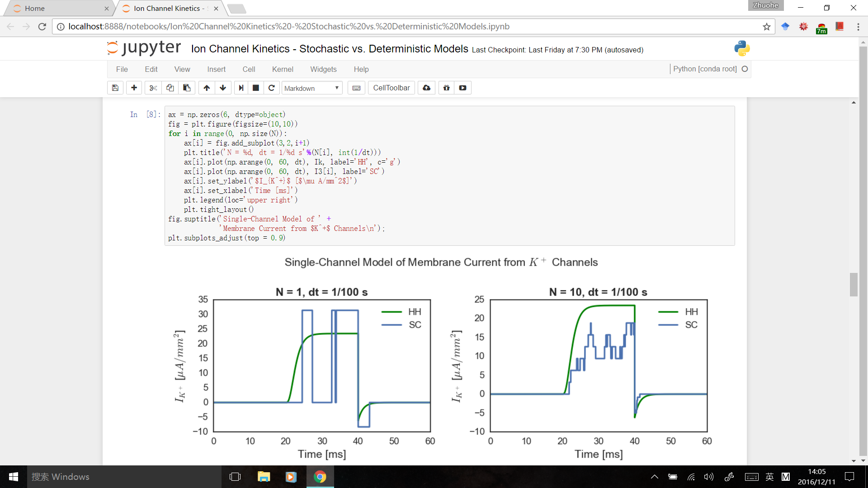Paste cells below icon in the toolbar

(x=187, y=88)
